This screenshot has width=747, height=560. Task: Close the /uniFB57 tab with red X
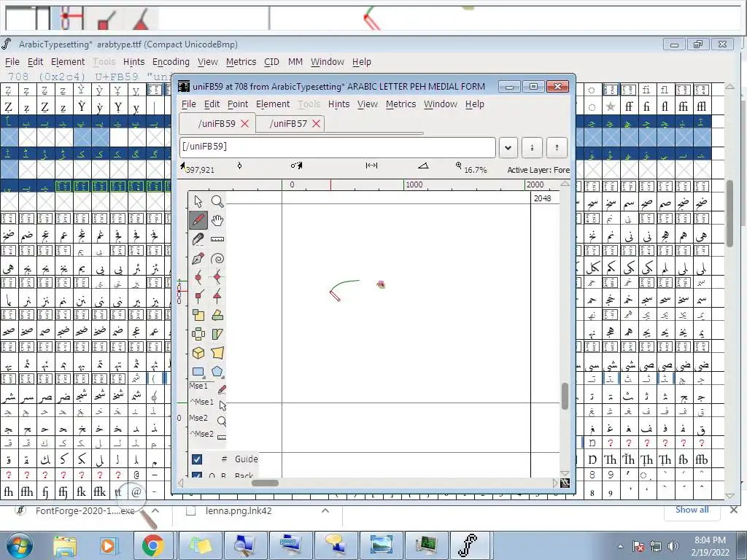[x=316, y=124]
